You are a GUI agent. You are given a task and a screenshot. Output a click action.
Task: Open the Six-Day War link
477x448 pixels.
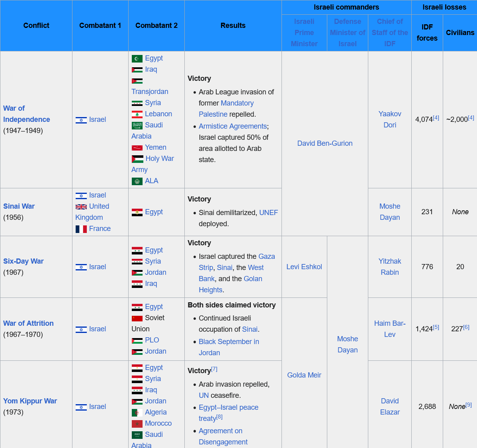tap(23, 261)
